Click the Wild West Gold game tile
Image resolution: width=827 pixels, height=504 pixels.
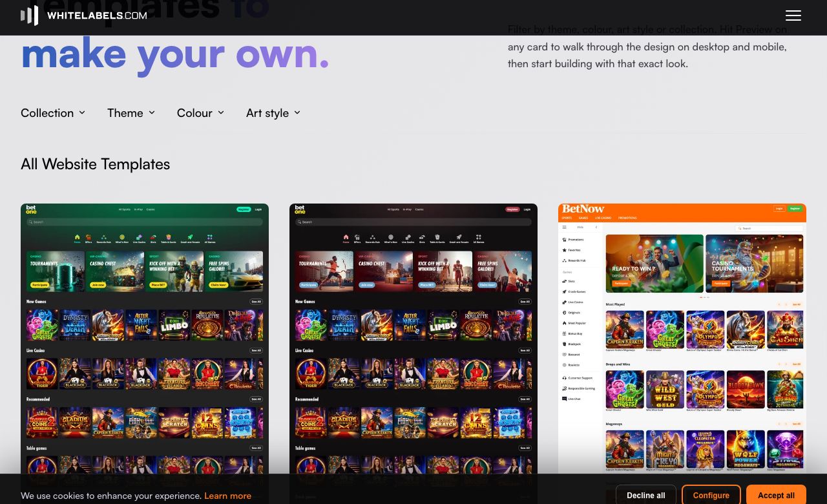click(x=665, y=390)
